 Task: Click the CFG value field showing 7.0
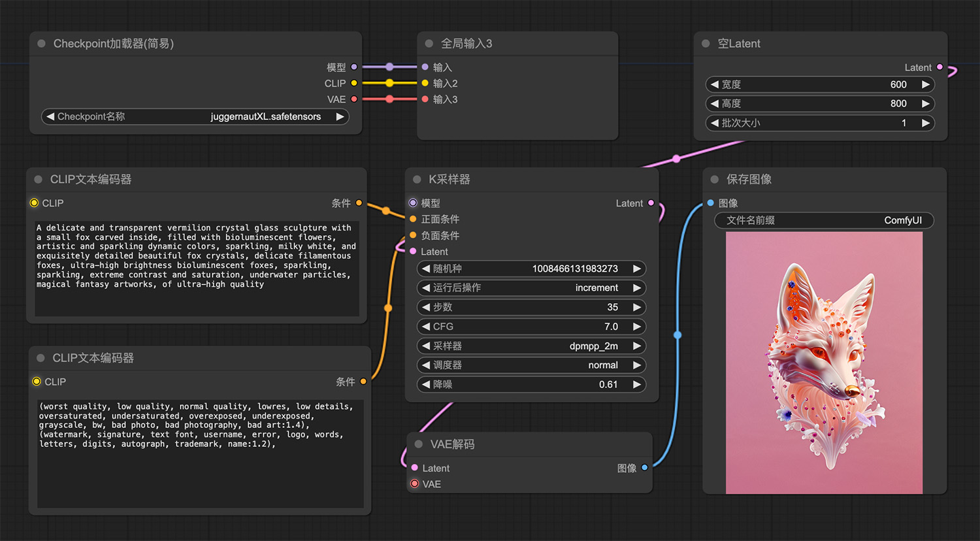[x=531, y=327]
